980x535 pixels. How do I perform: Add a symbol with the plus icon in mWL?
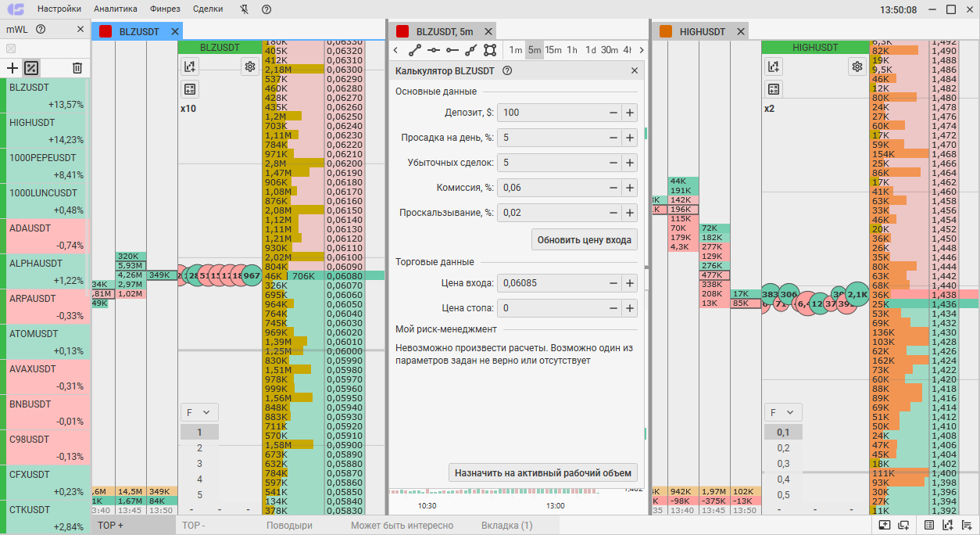pos(12,68)
